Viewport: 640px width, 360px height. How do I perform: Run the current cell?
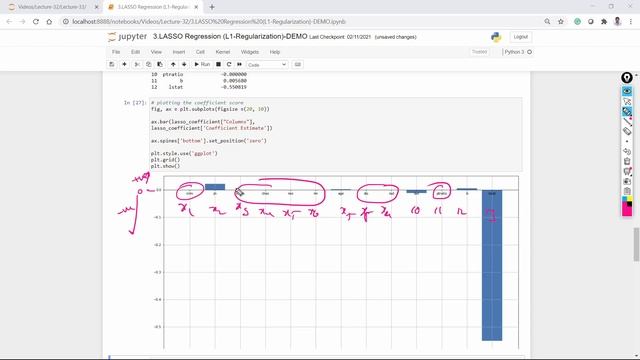tap(202, 64)
